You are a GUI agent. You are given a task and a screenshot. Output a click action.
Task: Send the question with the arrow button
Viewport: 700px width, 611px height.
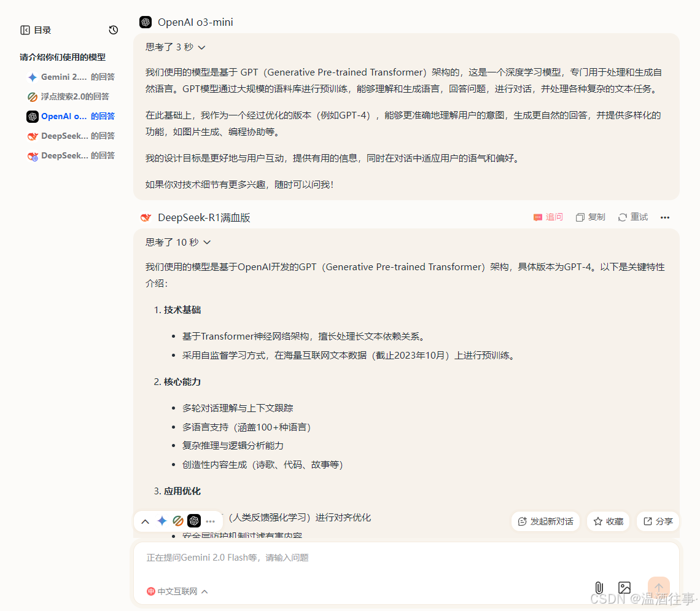[x=659, y=587]
